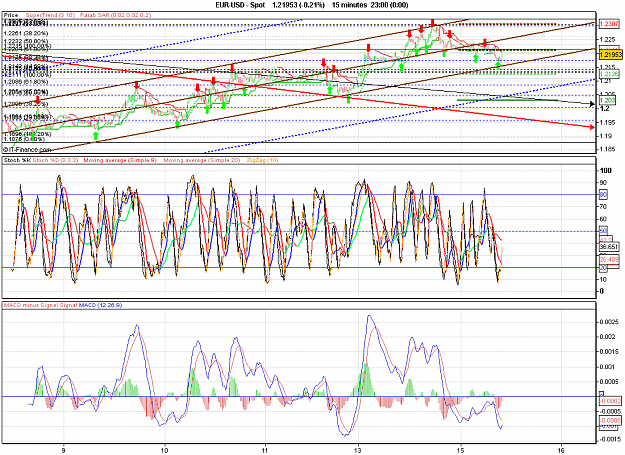The width and height of the screenshot is (625, 455).
Task: Click the boxed 50 midline level tag
Action: click(603, 231)
